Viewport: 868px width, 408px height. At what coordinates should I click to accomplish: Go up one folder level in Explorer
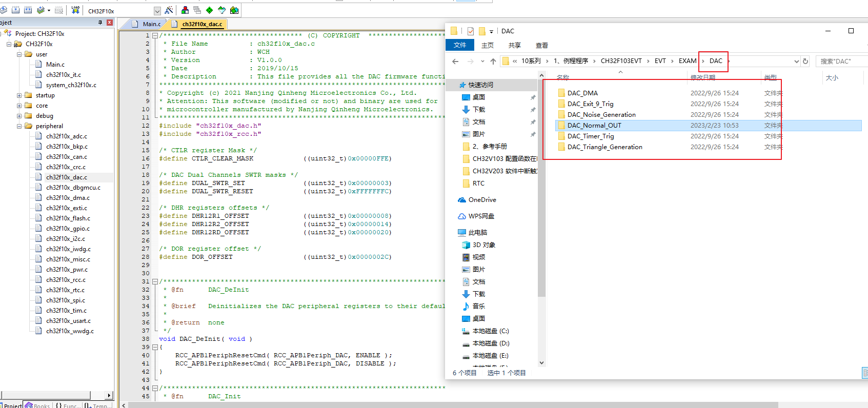[x=493, y=61]
